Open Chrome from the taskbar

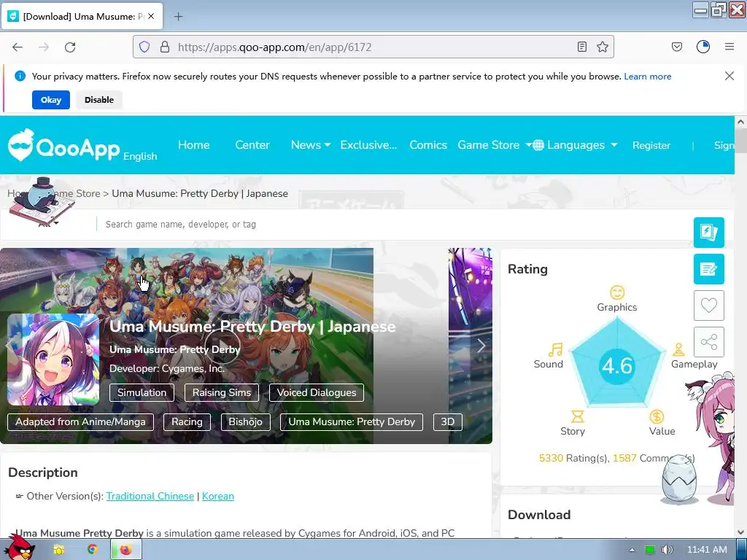[x=92, y=550]
